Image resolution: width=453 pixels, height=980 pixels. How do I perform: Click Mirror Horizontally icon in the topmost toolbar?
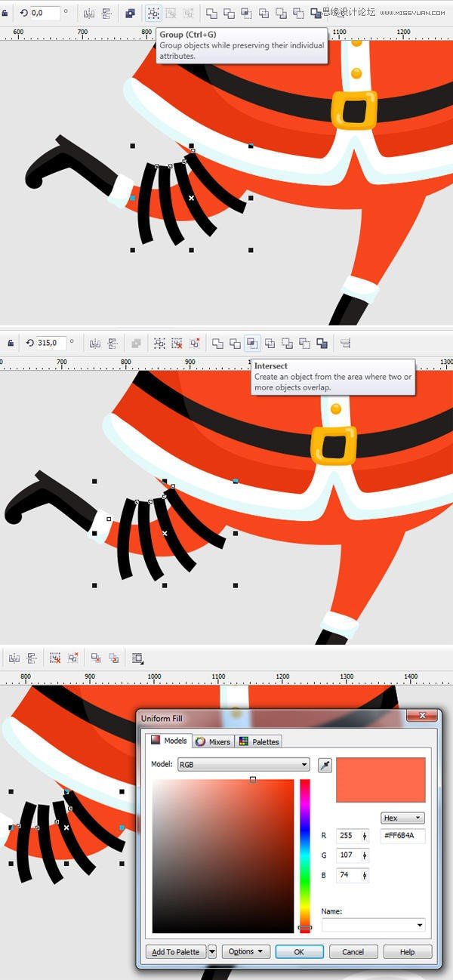point(89,13)
